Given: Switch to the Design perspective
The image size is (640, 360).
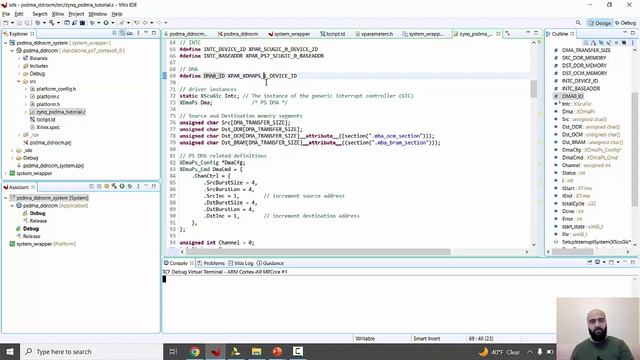Looking at the screenshot, I should tap(599, 23).
